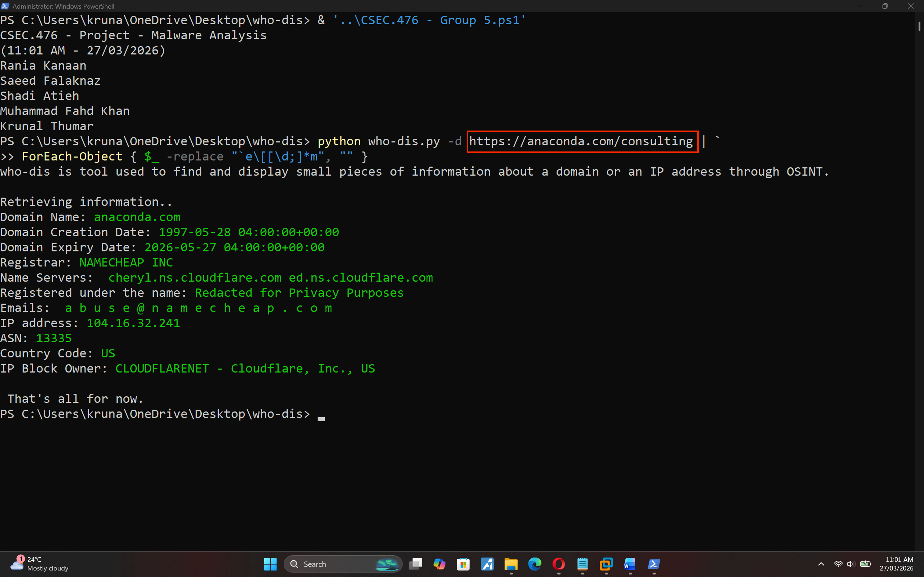Image resolution: width=924 pixels, height=577 pixels.
Task: Click the battery status icon
Action: point(865,564)
